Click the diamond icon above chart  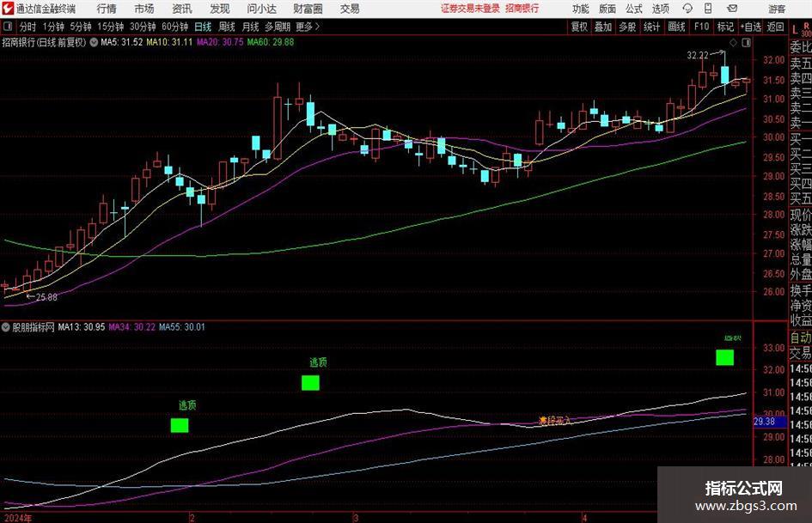click(x=733, y=43)
